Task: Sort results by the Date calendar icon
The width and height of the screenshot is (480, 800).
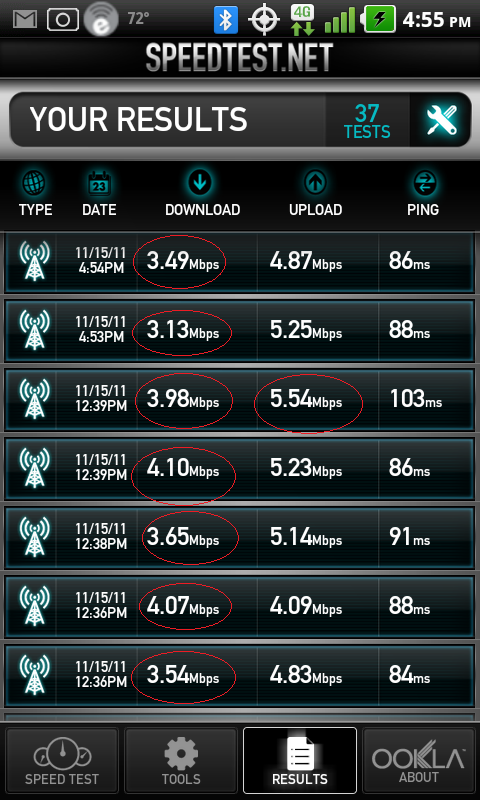Action: (99, 183)
